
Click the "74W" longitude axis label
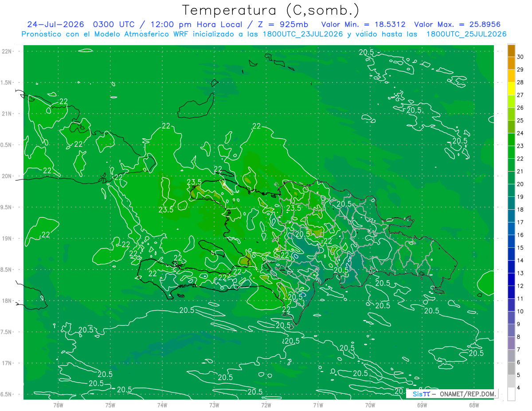pyautogui.click(x=162, y=405)
